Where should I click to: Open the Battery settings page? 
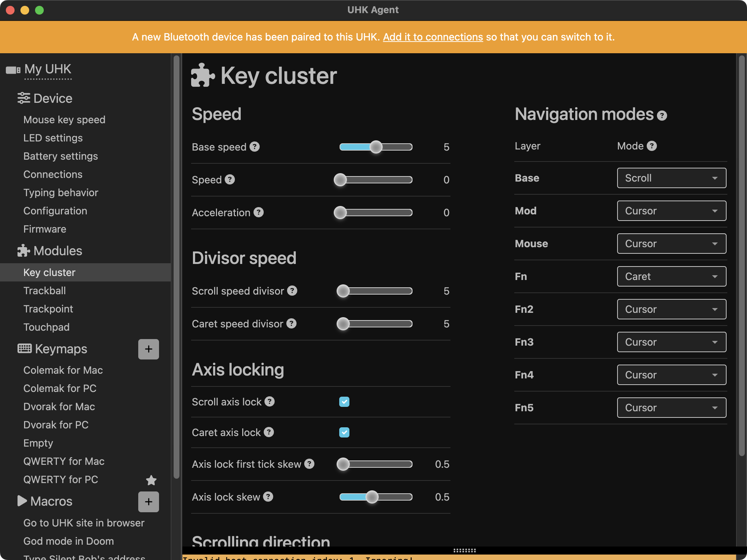61,156
